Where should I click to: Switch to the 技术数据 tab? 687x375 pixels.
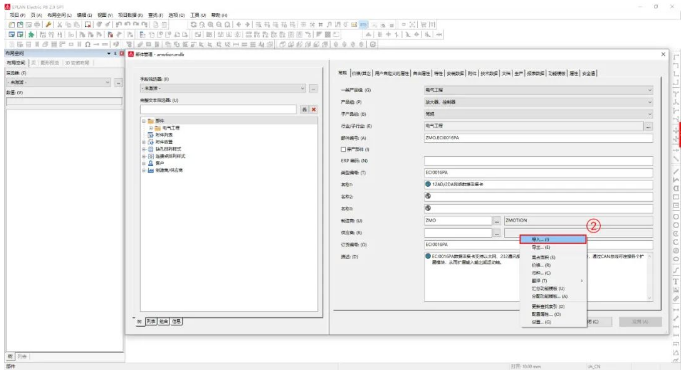[489, 74]
